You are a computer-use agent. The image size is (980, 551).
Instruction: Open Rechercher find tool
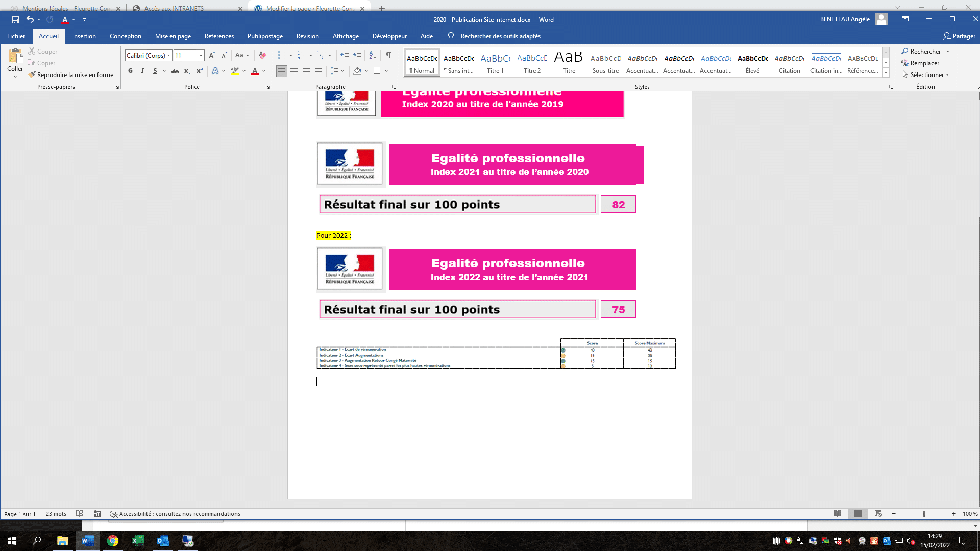tap(921, 51)
